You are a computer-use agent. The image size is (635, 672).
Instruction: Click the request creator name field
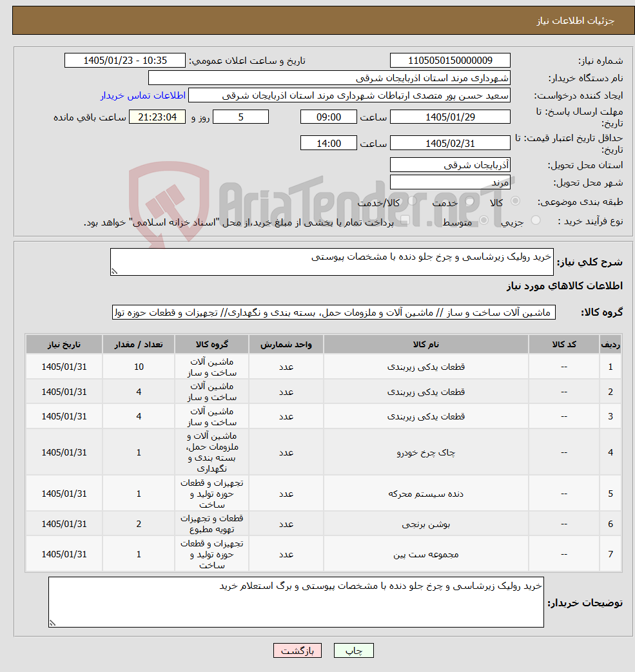(349, 95)
